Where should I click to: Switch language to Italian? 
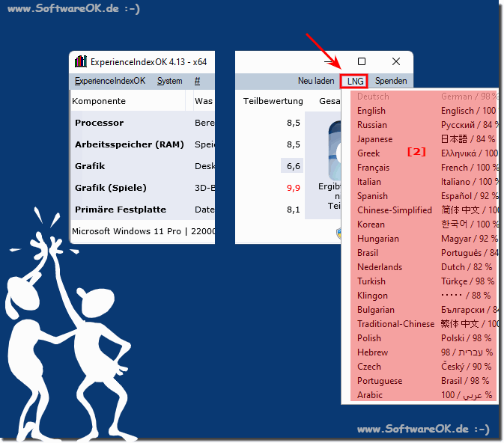425,182
